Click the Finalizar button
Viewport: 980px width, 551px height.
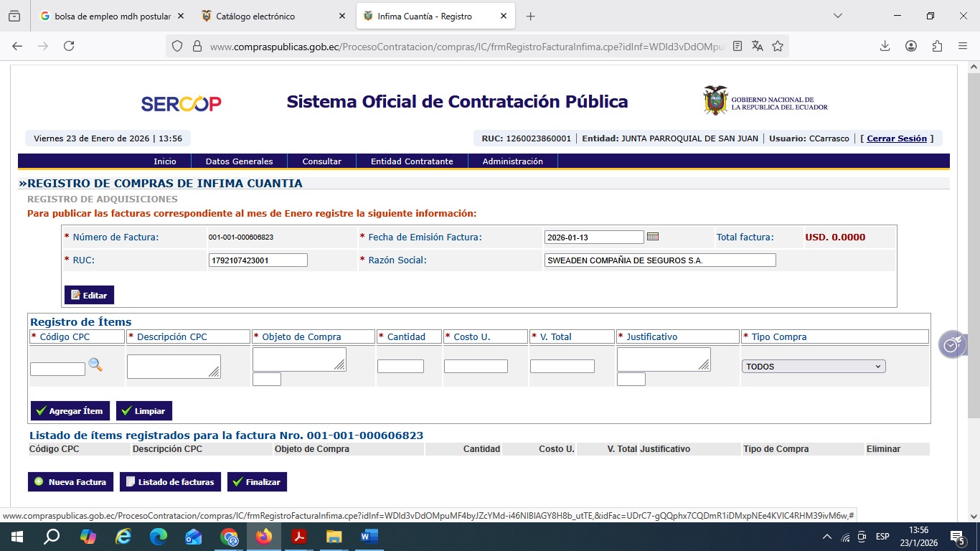[x=257, y=482]
